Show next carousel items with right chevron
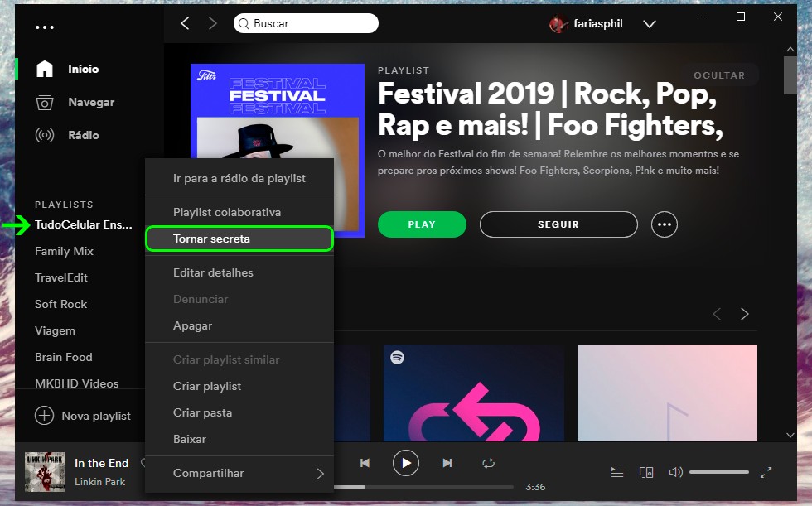The image size is (812, 506). point(744,314)
